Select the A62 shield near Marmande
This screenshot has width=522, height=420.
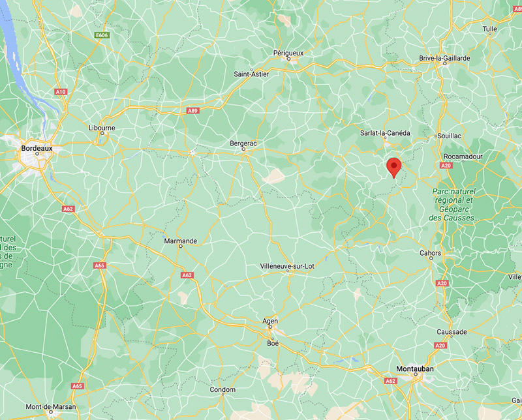point(187,275)
